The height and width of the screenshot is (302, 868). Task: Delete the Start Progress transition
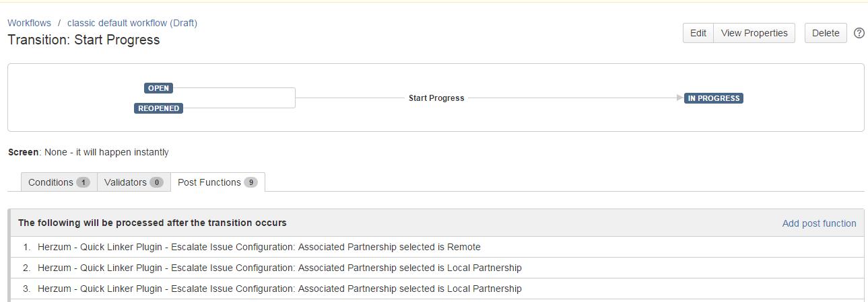826,33
